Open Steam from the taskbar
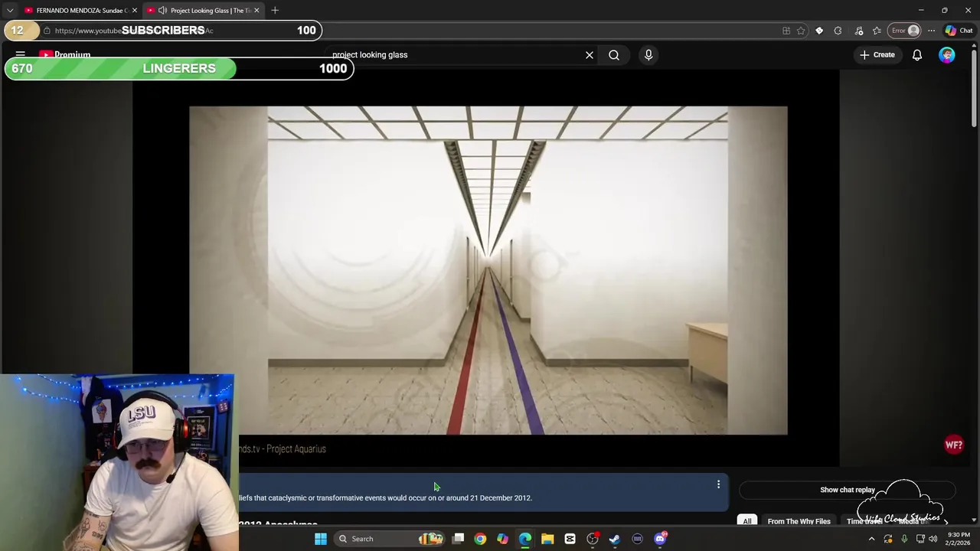 point(615,539)
